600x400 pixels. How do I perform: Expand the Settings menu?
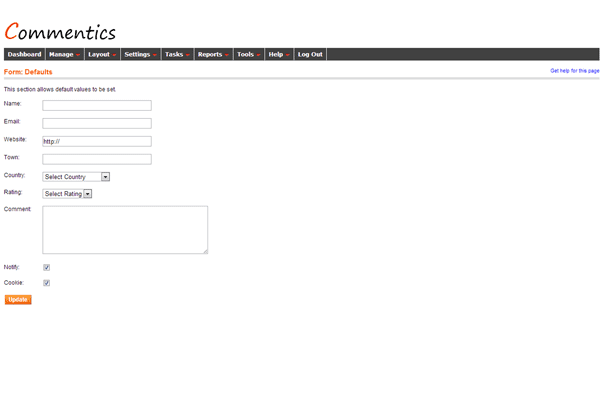coord(141,54)
